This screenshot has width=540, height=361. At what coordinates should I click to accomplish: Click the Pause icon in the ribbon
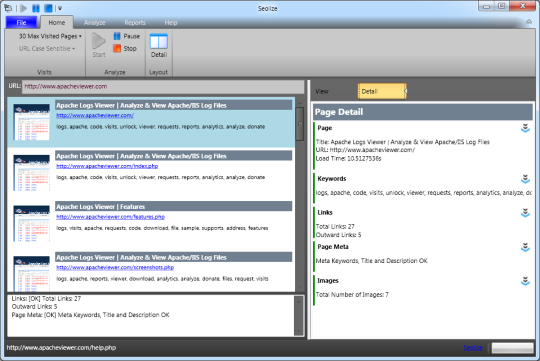coord(117,36)
